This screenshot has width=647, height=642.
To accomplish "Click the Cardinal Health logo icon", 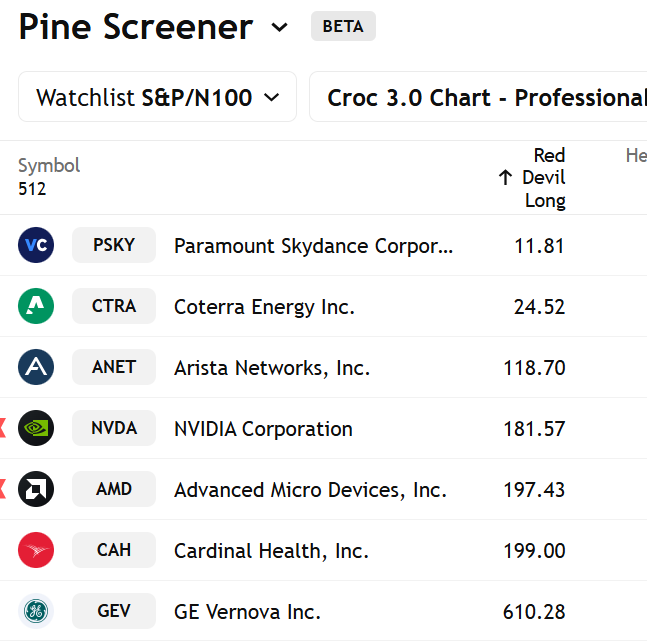I will pos(36,550).
